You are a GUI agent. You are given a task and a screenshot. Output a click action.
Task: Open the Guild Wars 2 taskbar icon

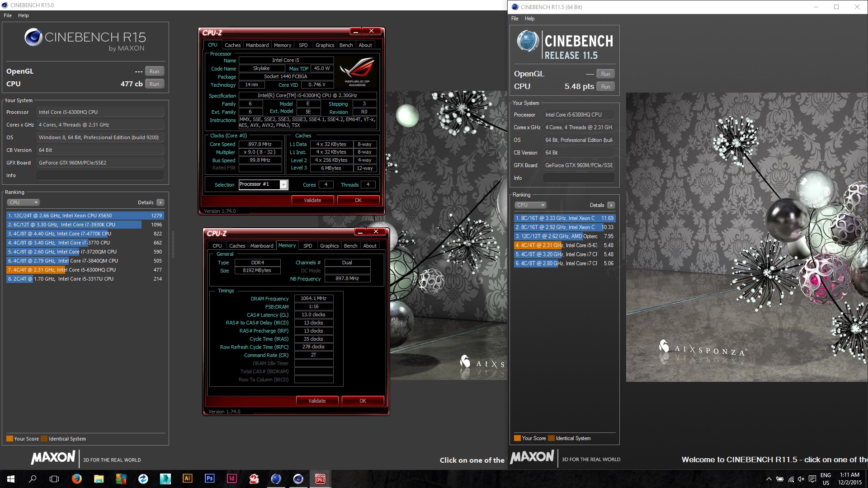254,479
